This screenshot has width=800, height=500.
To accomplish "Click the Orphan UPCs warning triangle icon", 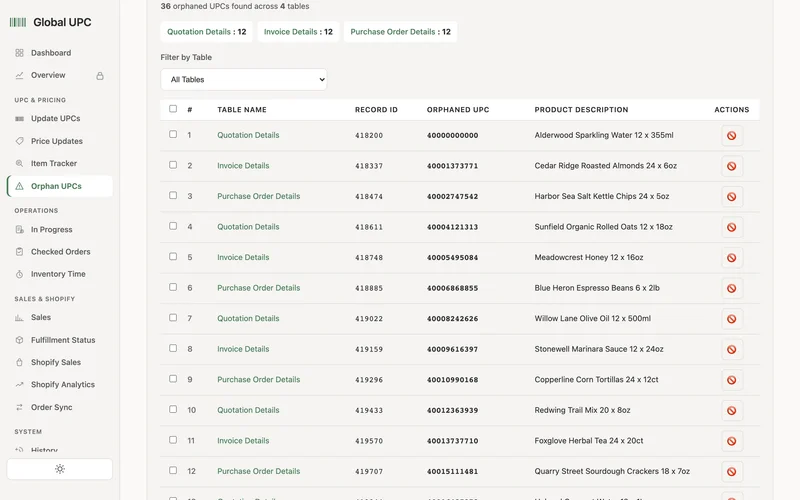I will coord(19,186).
